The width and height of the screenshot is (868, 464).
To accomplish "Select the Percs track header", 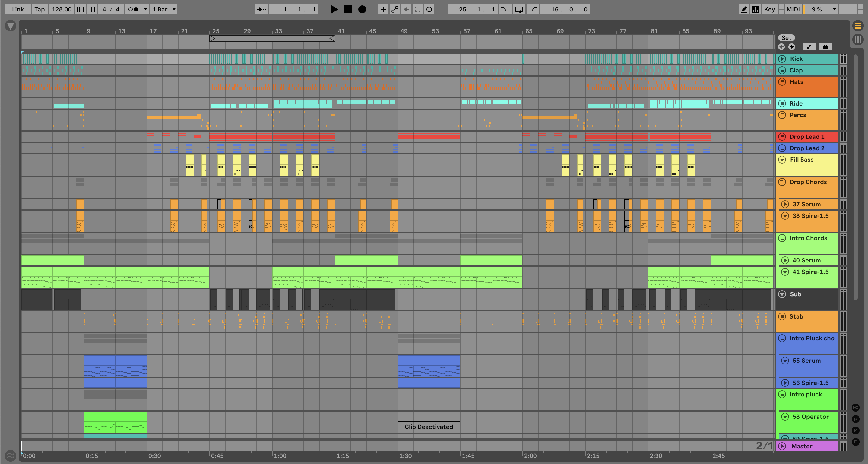I will (x=807, y=120).
